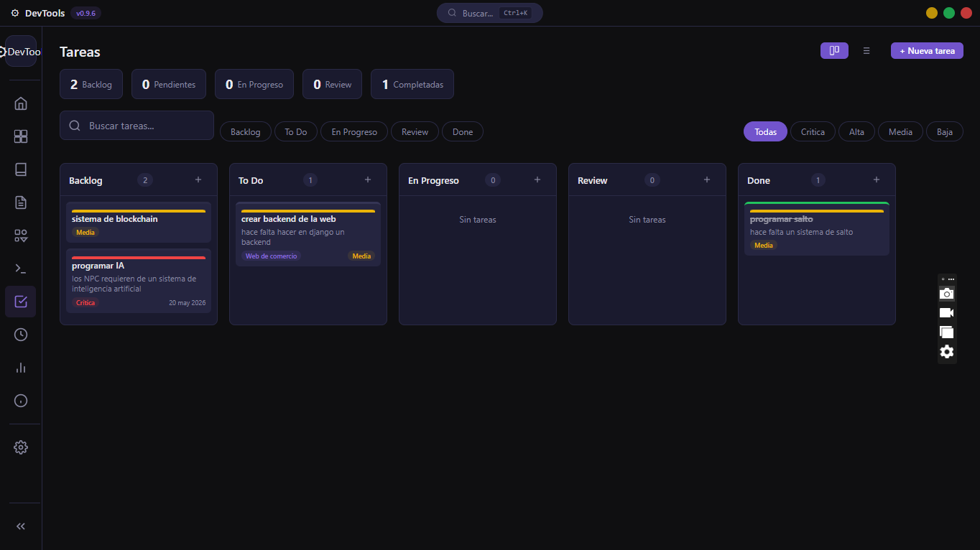
Task: Click the video record icon in overlay
Action: pyautogui.click(x=947, y=313)
